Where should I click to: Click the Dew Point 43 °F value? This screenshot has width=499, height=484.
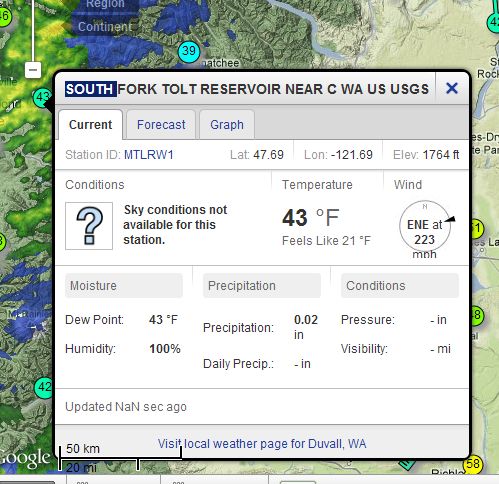pos(163,320)
